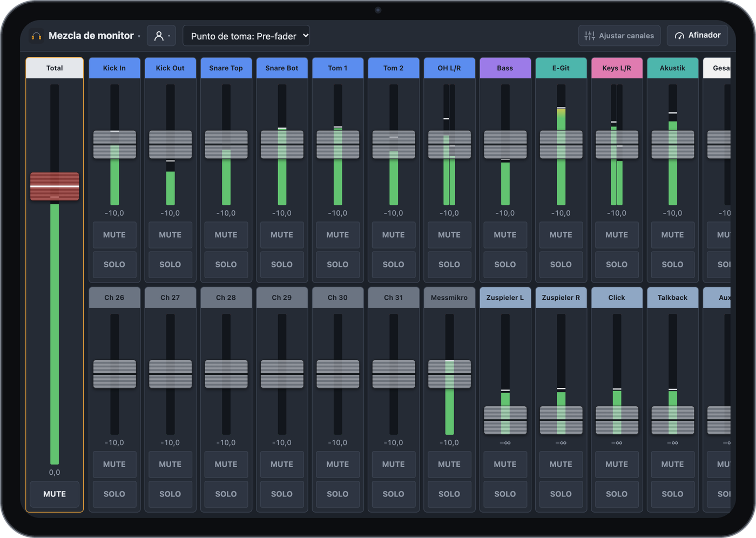Solo the Ch 26 channel

point(114,494)
